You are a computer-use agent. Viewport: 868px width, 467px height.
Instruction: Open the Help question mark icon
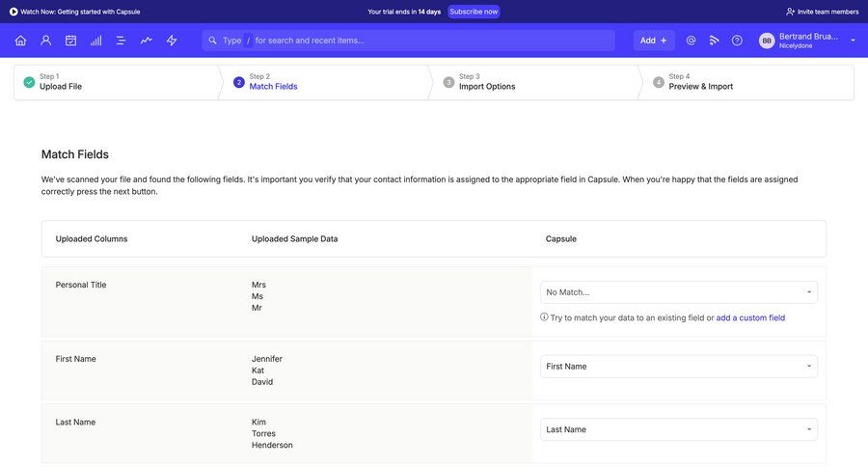[x=737, y=41]
